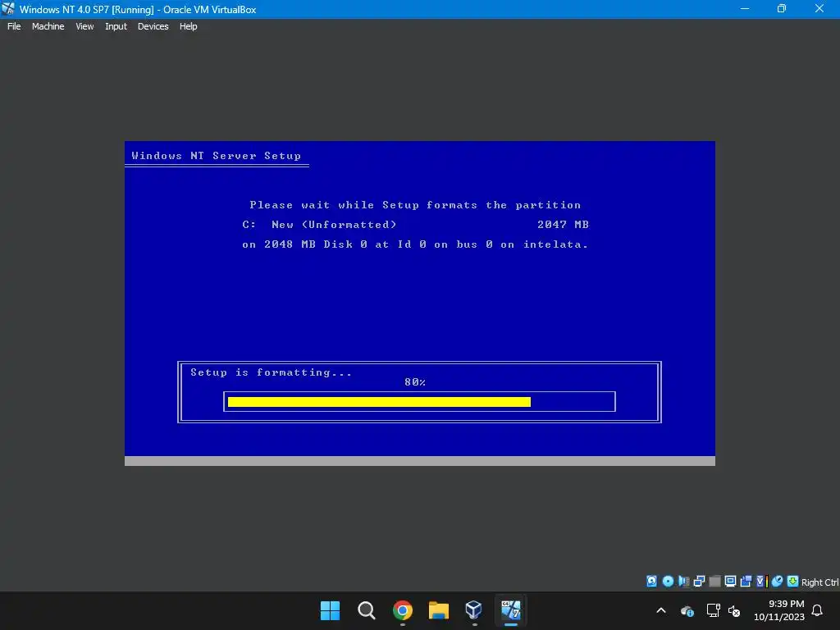Open the Input menu

tap(116, 26)
